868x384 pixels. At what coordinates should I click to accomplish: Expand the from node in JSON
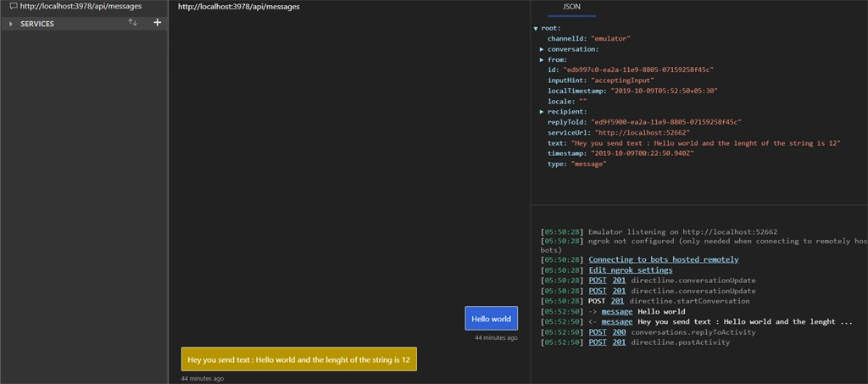pyautogui.click(x=542, y=59)
